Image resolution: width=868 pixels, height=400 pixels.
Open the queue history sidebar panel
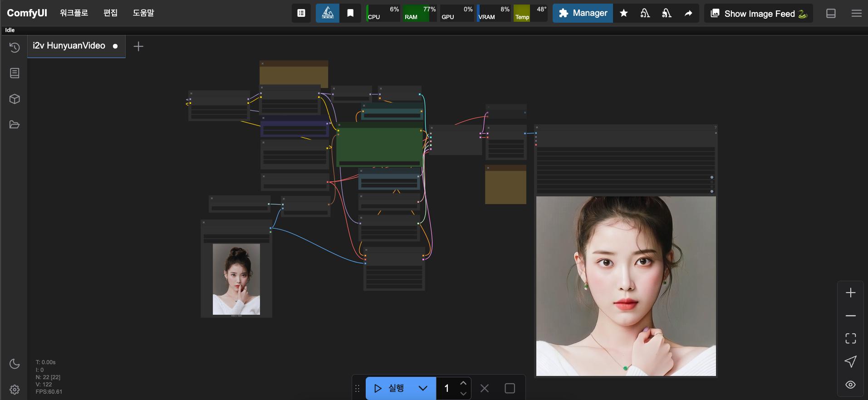click(15, 48)
